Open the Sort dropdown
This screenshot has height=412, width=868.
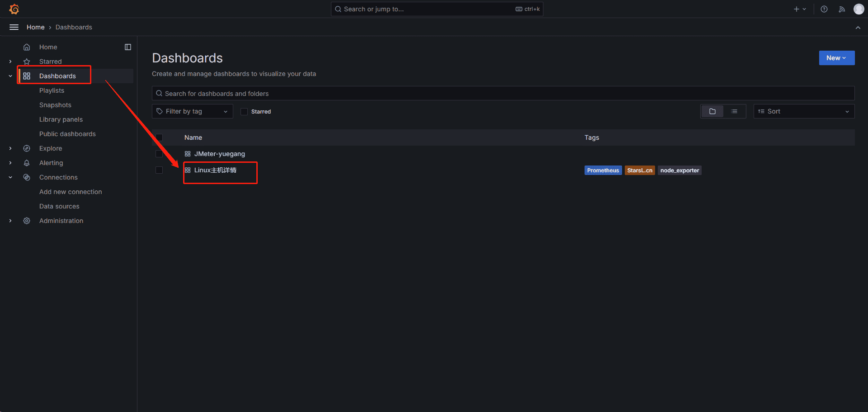(803, 111)
